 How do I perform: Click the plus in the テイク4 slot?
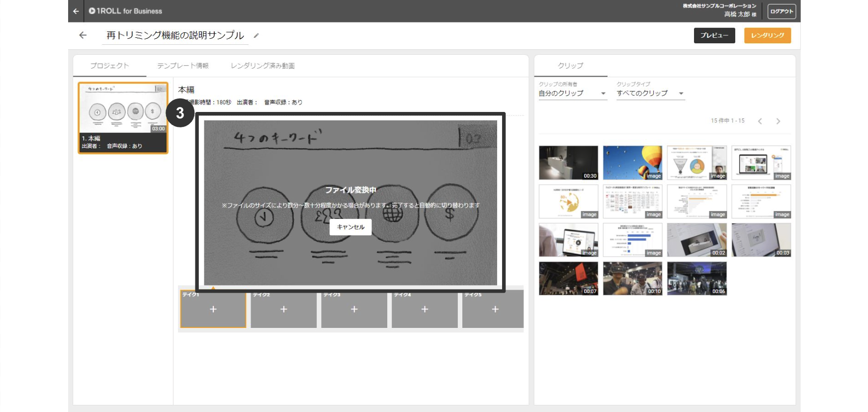[x=425, y=309]
